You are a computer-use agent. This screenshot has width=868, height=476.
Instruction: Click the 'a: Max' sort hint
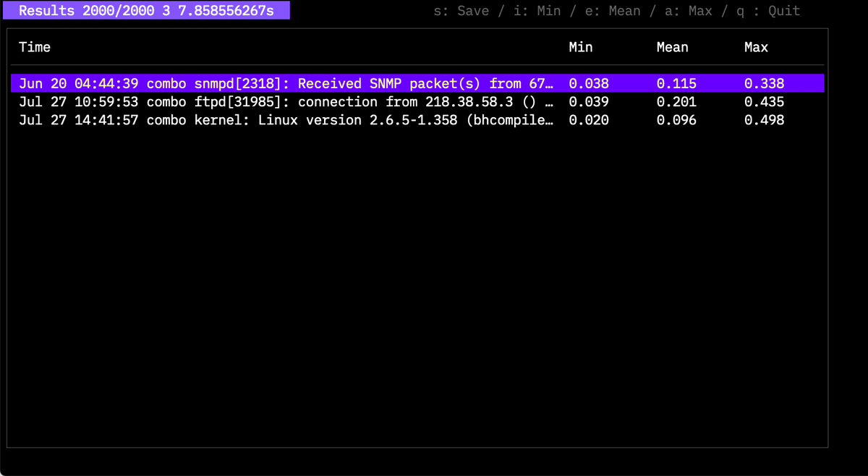(688, 11)
